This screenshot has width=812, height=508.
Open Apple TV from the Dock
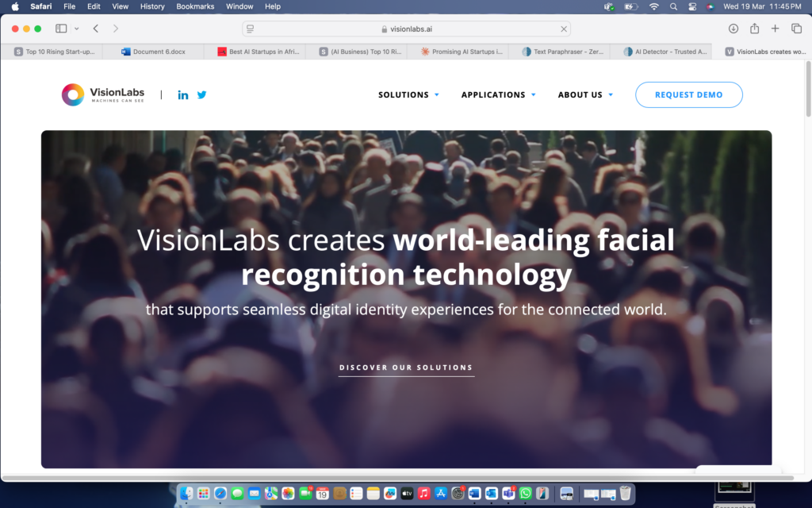pos(407,494)
